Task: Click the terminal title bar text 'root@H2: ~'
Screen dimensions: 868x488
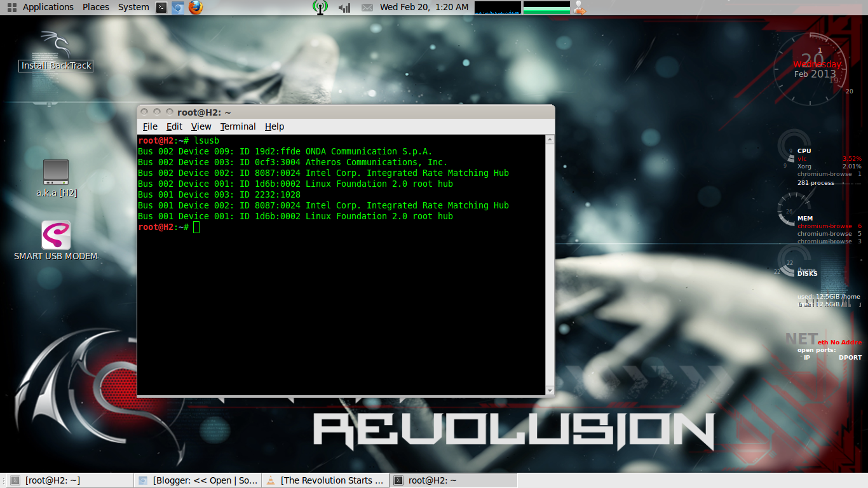Action: coord(204,112)
